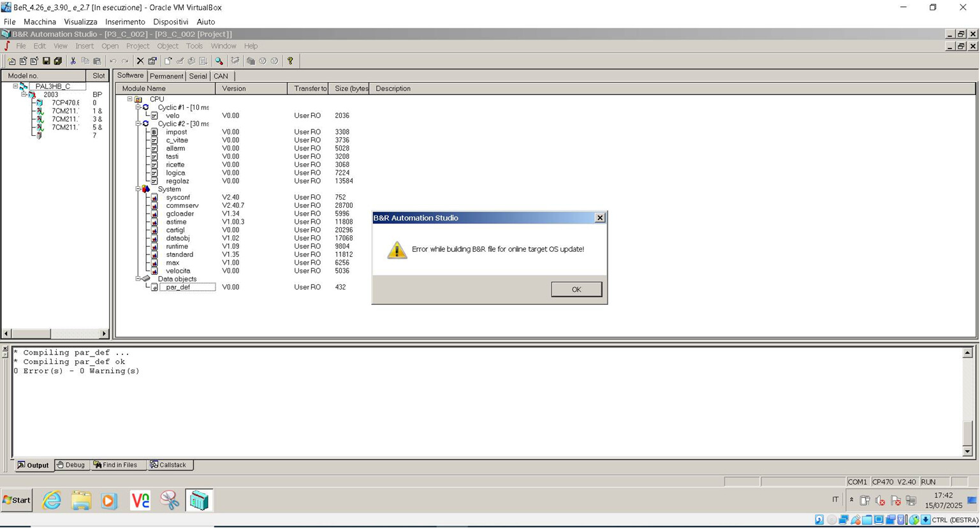The height and width of the screenshot is (528, 980).
Task: Click the clock showing 17:42 in tray
Action: click(x=943, y=495)
